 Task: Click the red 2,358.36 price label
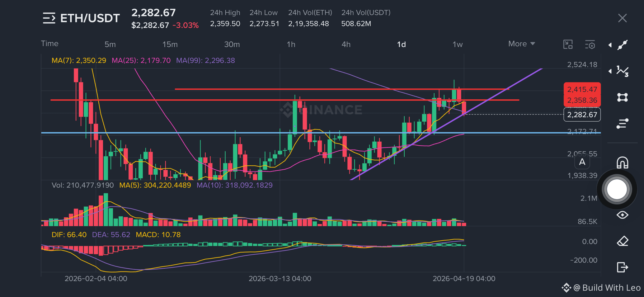coord(582,100)
